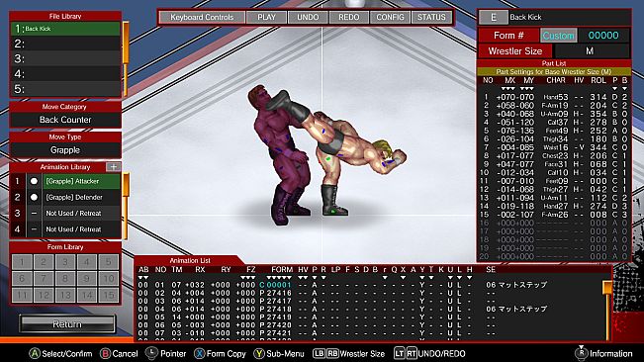
Task: Select Form Library slot 12
Action: click(44, 295)
